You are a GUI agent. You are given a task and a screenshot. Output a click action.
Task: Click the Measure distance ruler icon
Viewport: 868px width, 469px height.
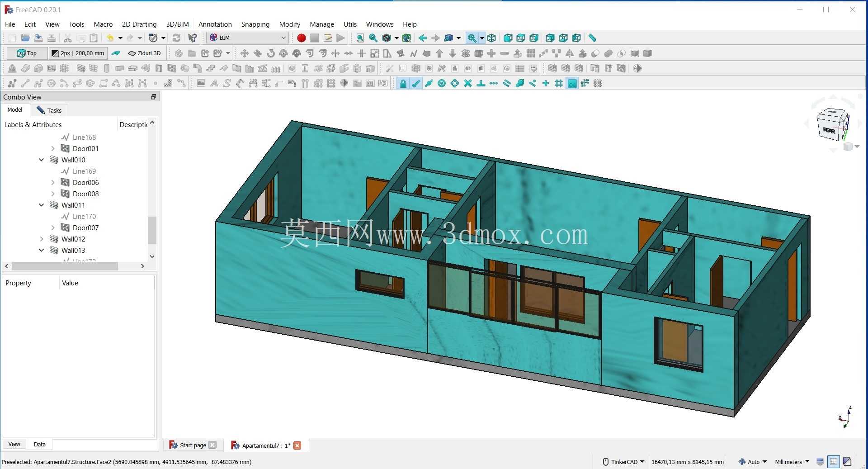592,38
